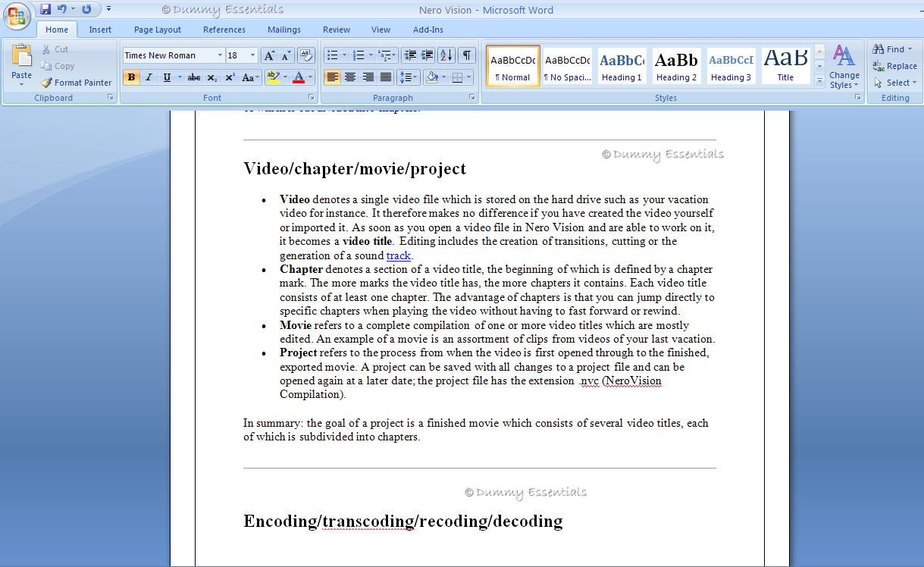Grow the font size
This screenshot has width=924, height=567.
[269, 55]
